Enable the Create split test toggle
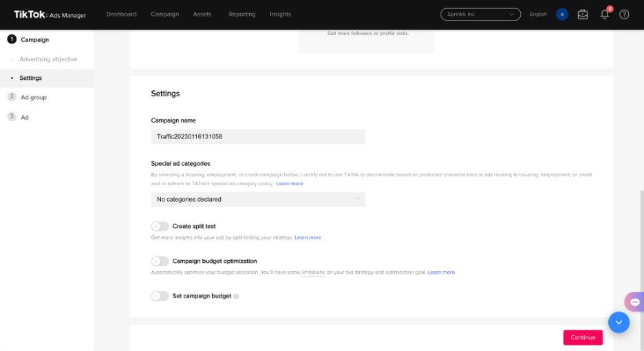 pyautogui.click(x=160, y=226)
